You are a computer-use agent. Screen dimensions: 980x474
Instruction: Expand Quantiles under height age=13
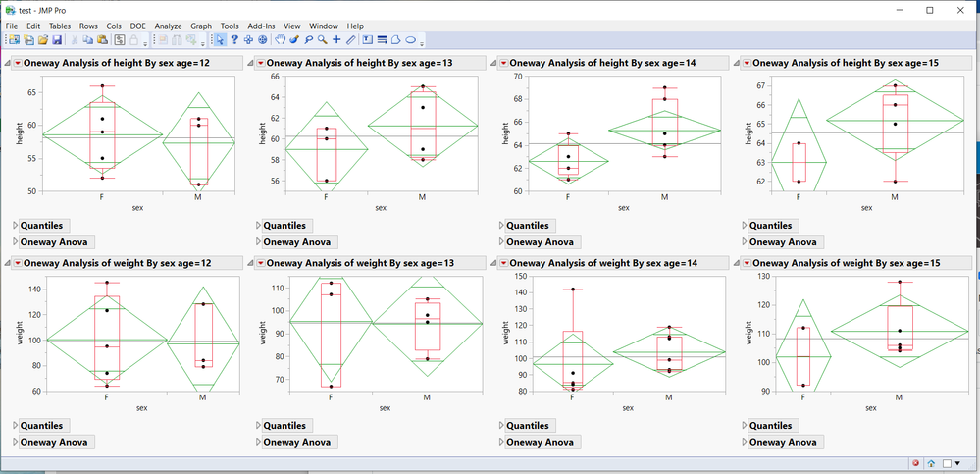tap(259, 226)
